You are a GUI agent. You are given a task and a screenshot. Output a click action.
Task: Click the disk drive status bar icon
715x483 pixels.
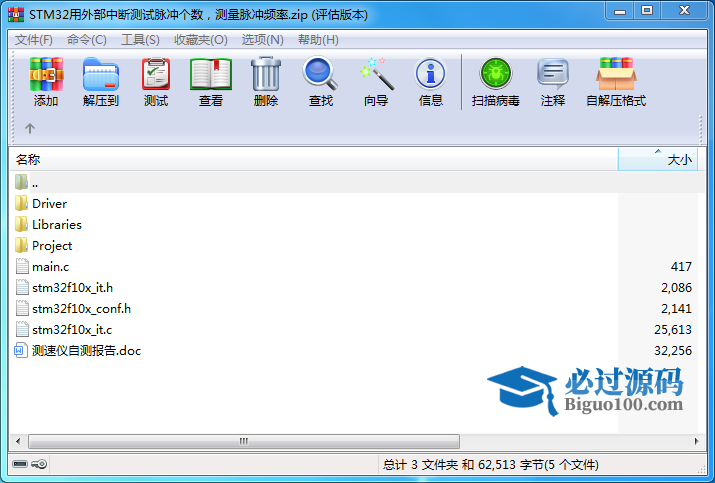coord(20,464)
